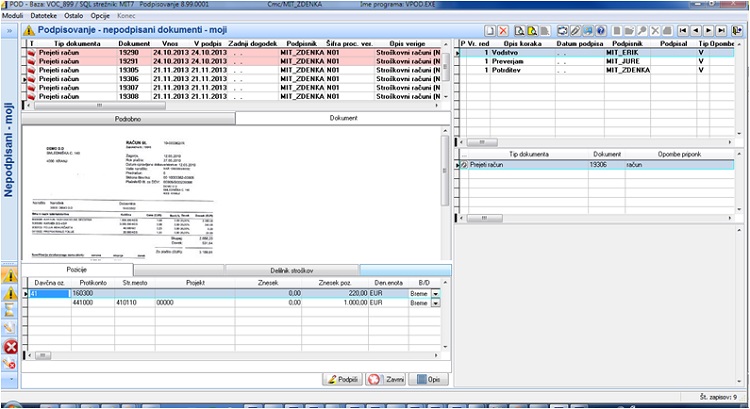Click the Zavrni button
This screenshot has height=409, width=750.
tap(386, 379)
